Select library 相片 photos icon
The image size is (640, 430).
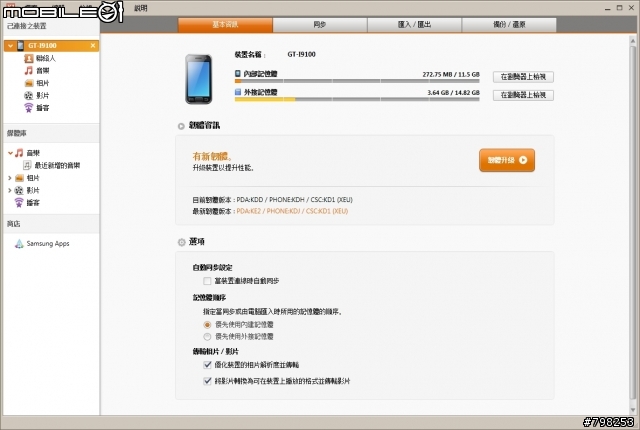[19, 178]
